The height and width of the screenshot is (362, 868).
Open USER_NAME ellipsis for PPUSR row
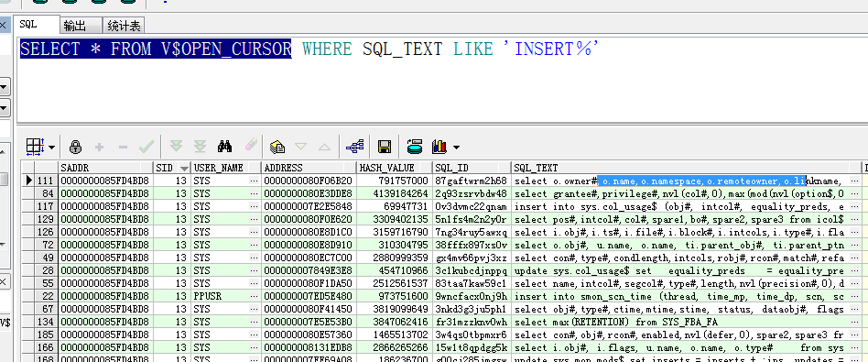click(x=254, y=296)
